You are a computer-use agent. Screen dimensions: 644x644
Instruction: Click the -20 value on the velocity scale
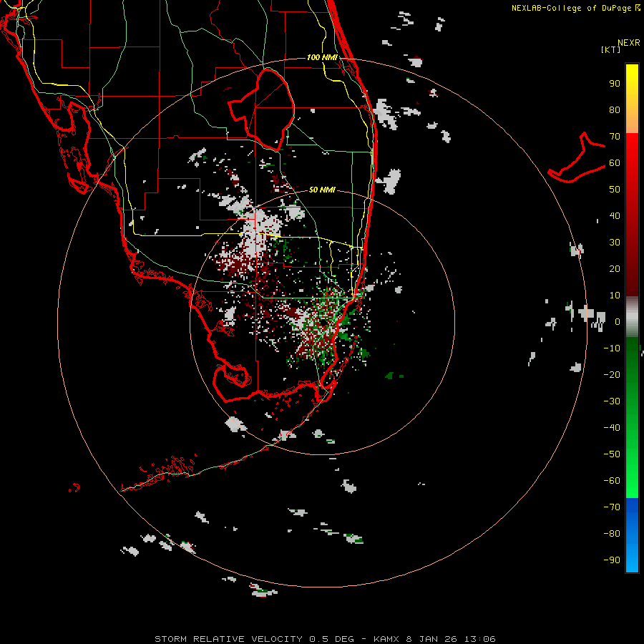[612, 374]
